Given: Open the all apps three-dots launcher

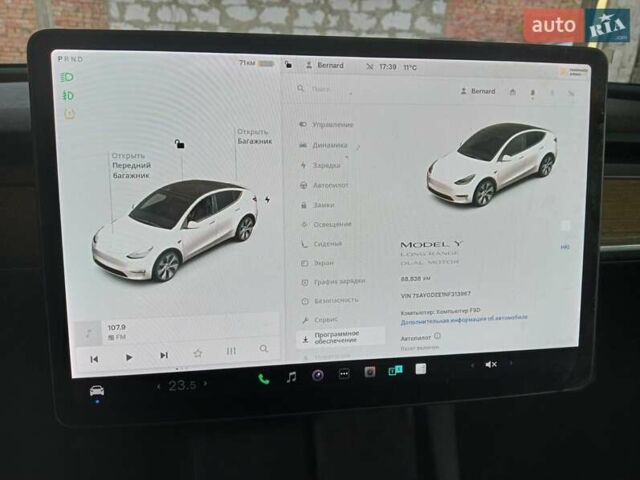Looking at the screenshot, I should pyautogui.click(x=344, y=373).
